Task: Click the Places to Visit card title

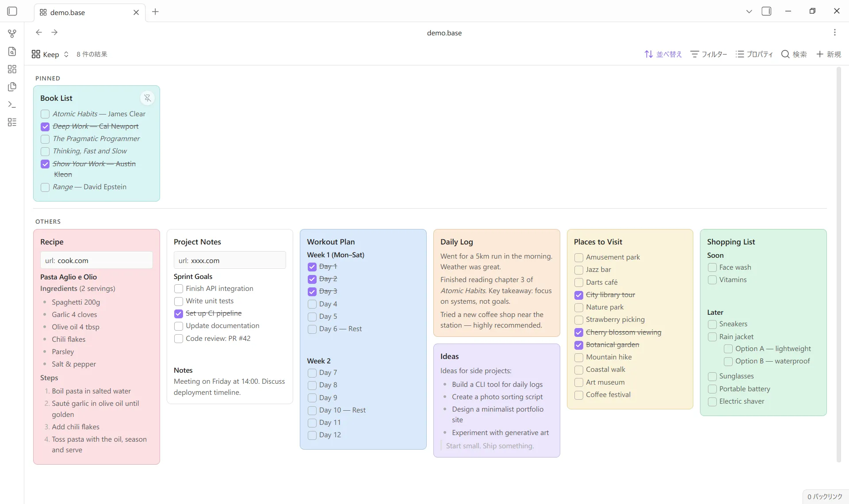Action: pyautogui.click(x=598, y=242)
